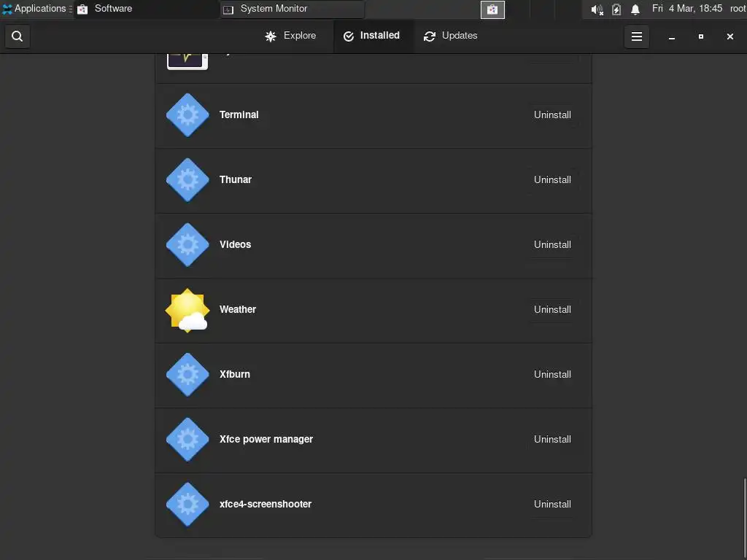Click the Weather sun icon

click(x=187, y=309)
